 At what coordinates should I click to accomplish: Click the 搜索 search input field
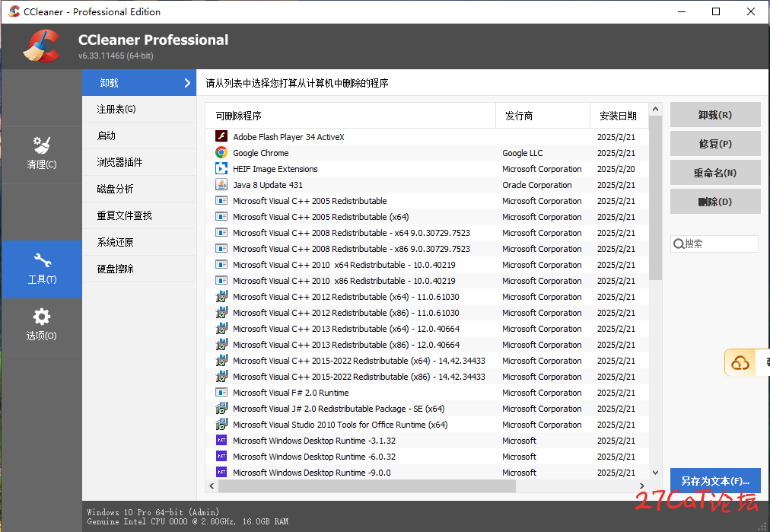coord(714,244)
